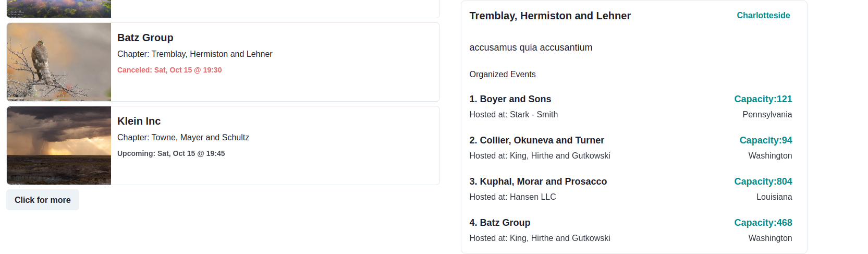
Task: Click the "Tremblay, Hermiston and Lehner" panel heading
Action: [549, 16]
